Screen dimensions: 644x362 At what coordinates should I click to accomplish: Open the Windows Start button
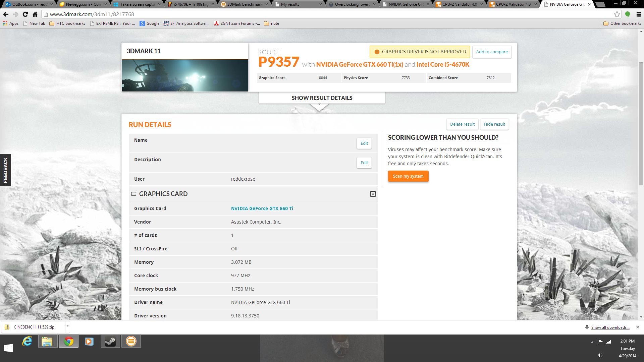(x=8, y=348)
